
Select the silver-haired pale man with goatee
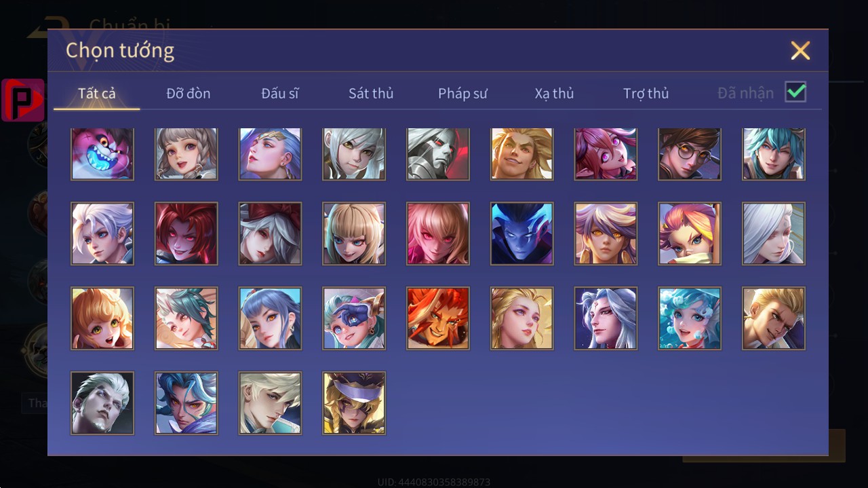coord(102,403)
